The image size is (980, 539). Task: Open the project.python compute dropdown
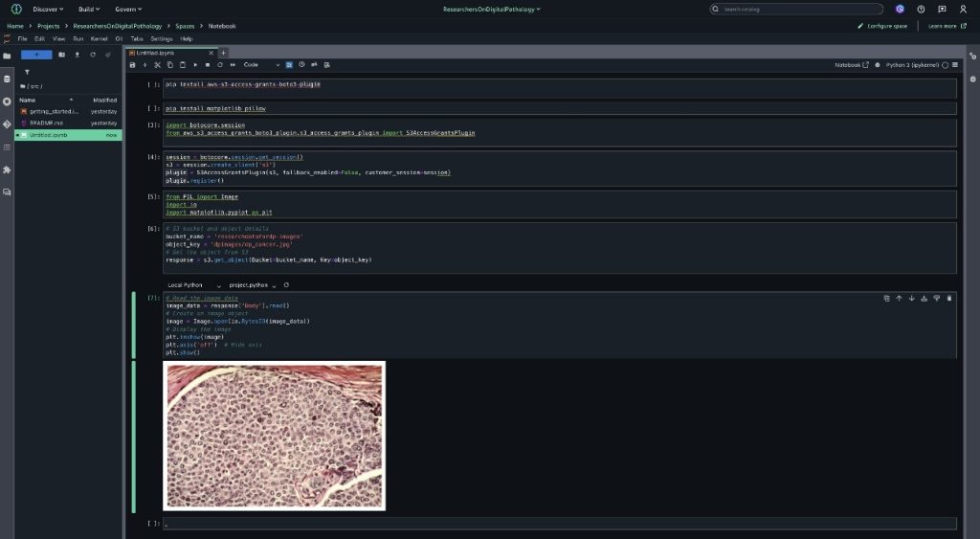tap(253, 285)
